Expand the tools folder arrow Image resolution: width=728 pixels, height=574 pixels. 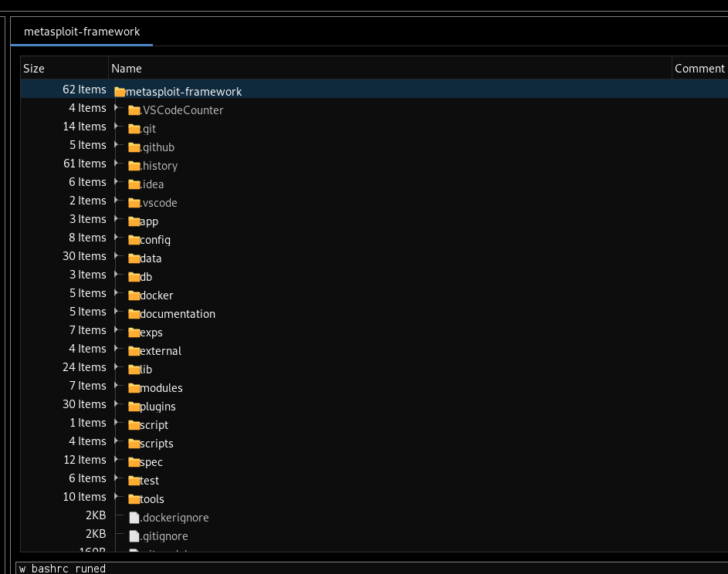116,496
